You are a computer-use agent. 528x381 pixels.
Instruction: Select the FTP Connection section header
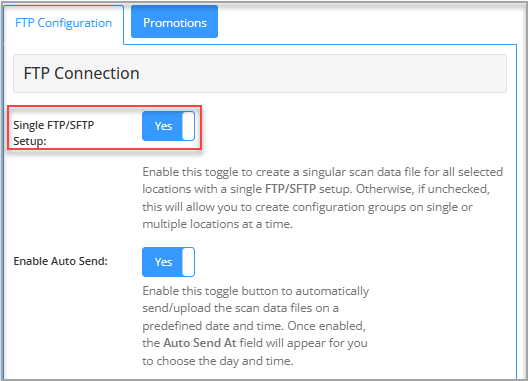[x=260, y=73]
